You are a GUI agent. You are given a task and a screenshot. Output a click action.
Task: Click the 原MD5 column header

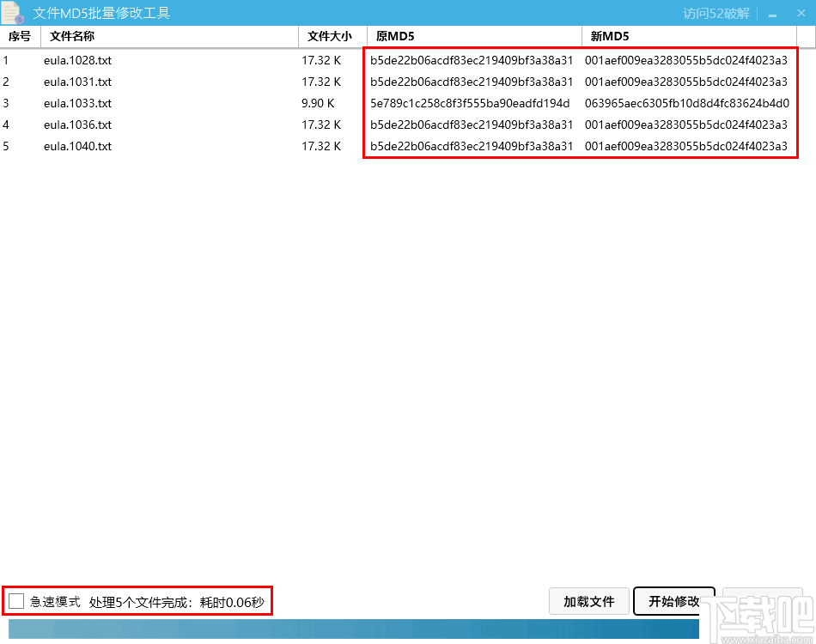click(x=475, y=36)
